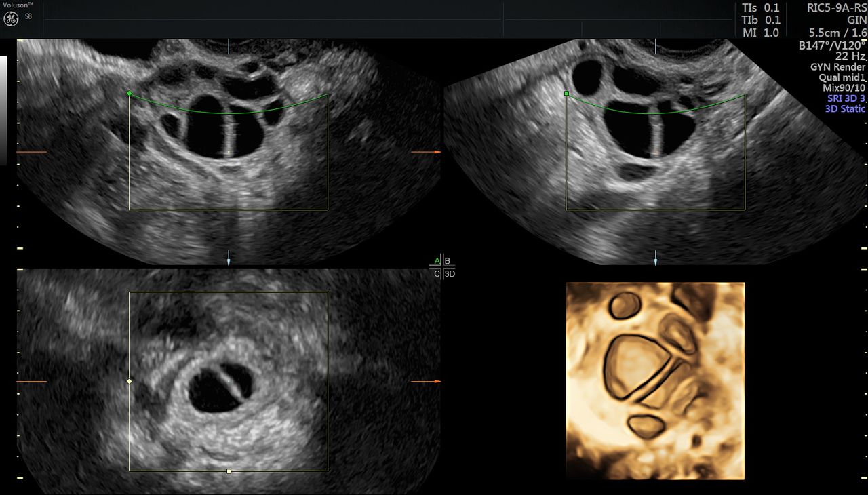Click yellow diamond handle in panel C
Viewport: 868px width, 495px height.
pos(129,382)
